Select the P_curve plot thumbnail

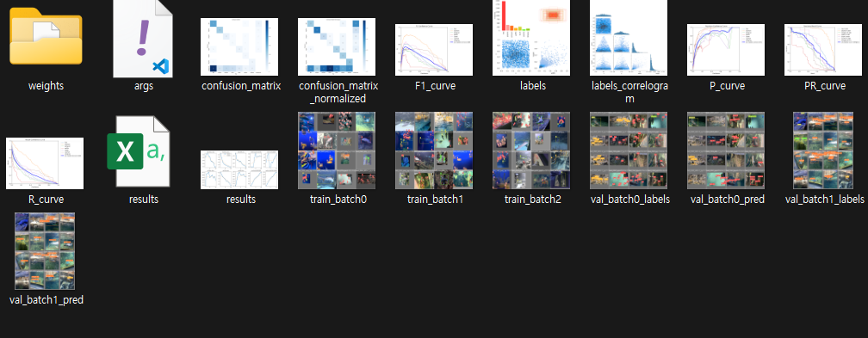click(726, 50)
